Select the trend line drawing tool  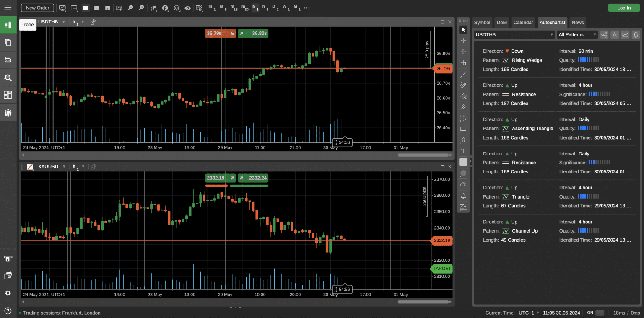pos(463,75)
